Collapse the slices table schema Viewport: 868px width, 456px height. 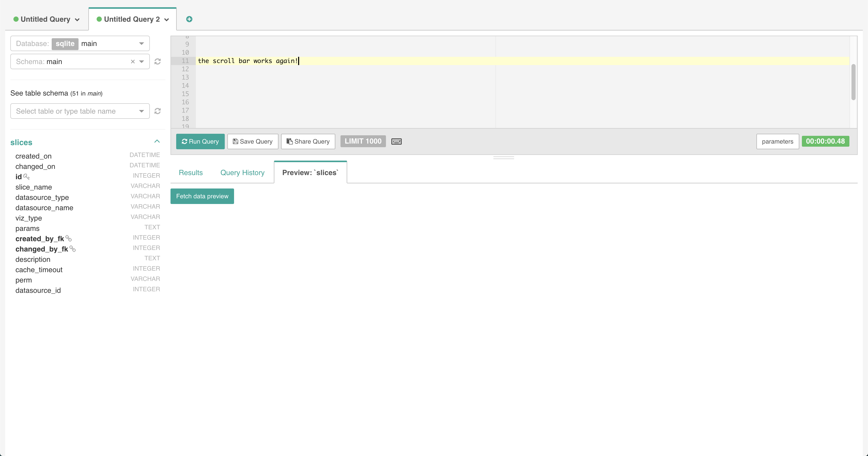point(157,141)
